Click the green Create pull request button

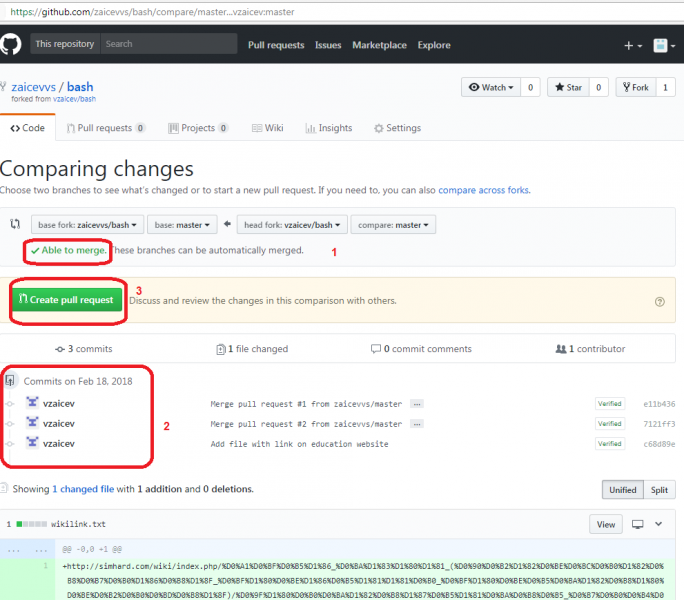68,300
